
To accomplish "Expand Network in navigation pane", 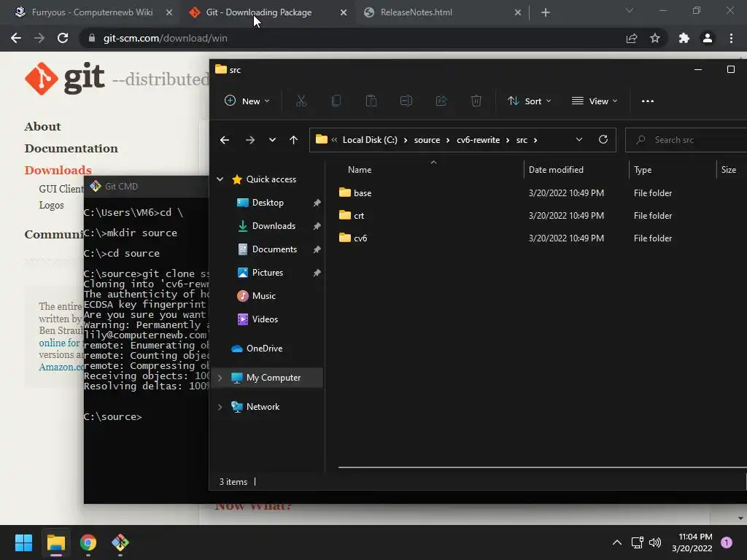I will [x=220, y=407].
